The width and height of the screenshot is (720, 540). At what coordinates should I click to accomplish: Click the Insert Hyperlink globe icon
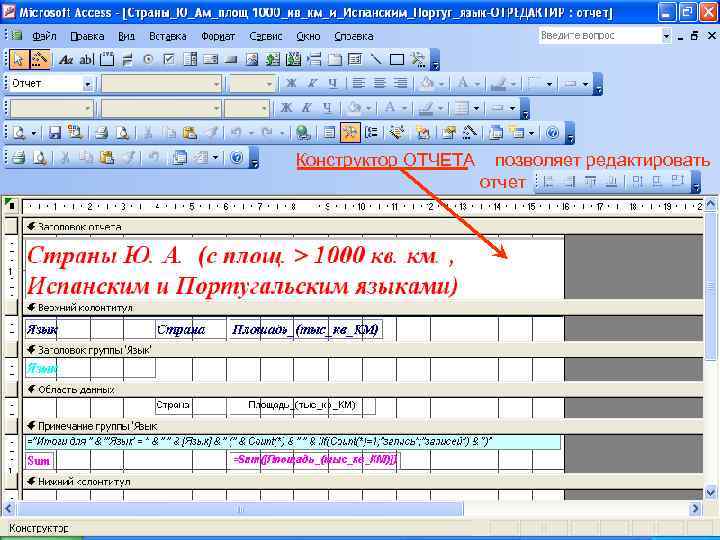pos(302,133)
